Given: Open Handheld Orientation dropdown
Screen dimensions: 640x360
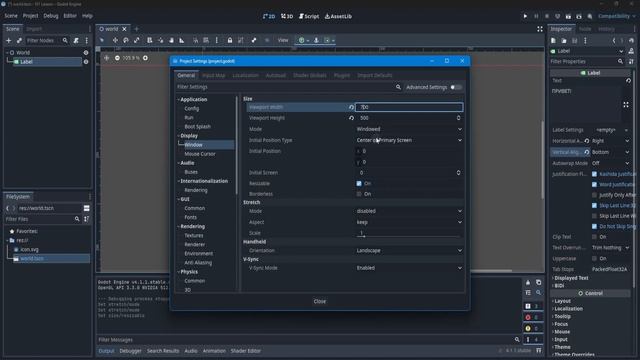Looking at the screenshot, I should [x=409, y=250].
